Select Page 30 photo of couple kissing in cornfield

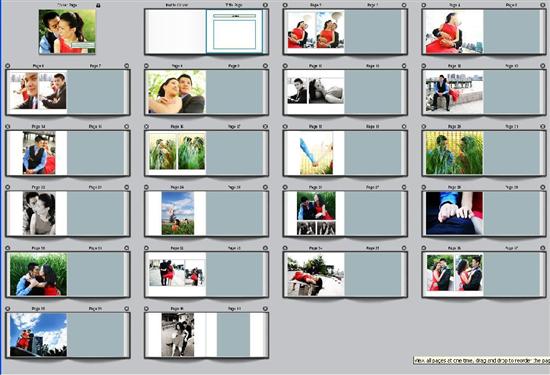pyautogui.click(x=38, y=274)
